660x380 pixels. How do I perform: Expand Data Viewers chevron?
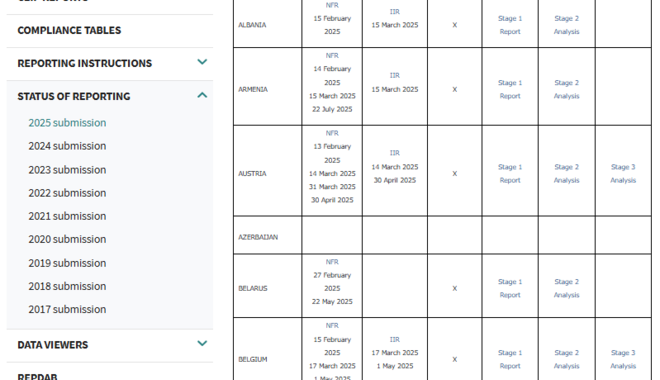(202, 343)
